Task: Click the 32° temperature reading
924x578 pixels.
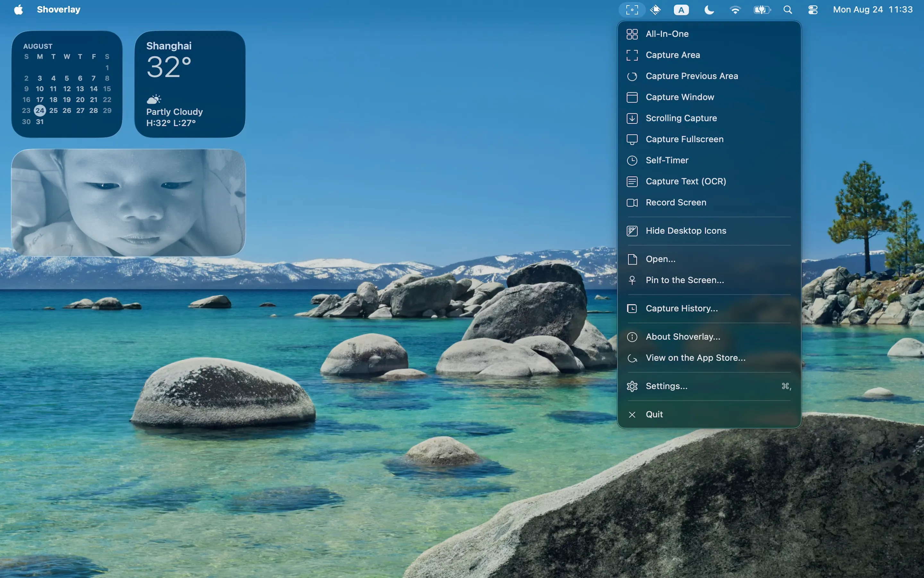Action: coord(169,67)
